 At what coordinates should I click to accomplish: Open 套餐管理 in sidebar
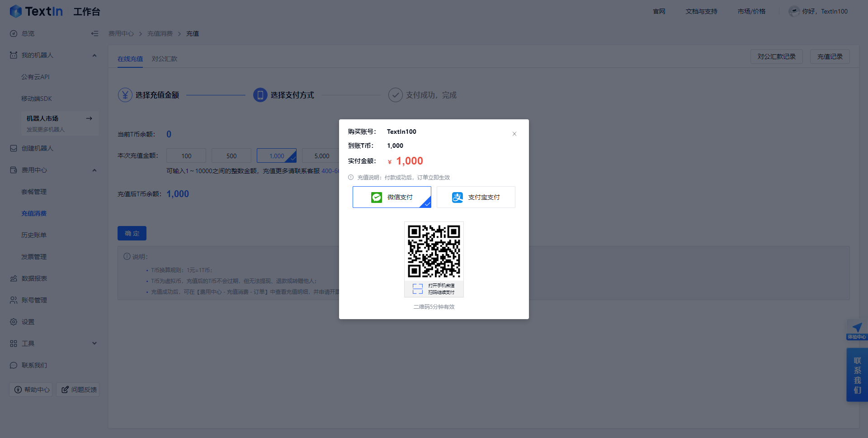[x=34, y=192]
